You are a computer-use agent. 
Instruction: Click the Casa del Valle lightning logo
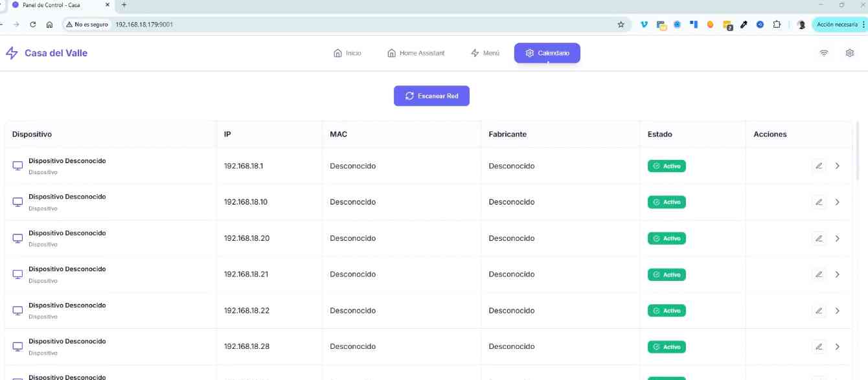12,53
